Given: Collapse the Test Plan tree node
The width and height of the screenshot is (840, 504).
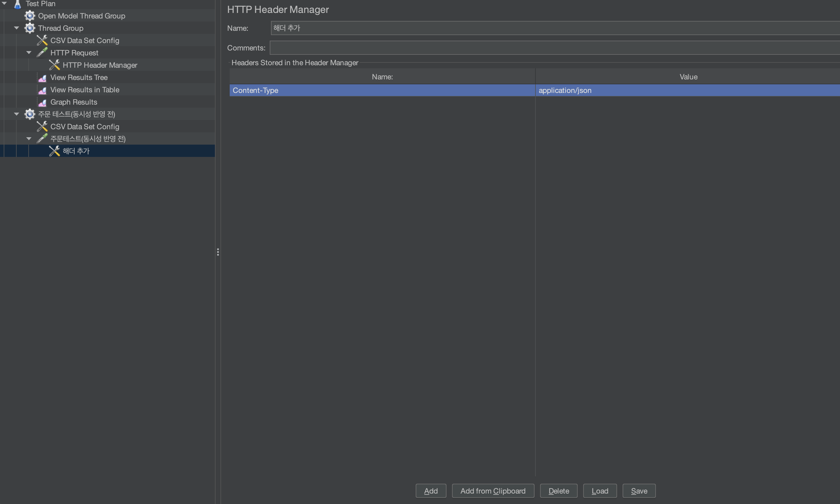Looking at the screenshot, I should (x=4, y=3).
